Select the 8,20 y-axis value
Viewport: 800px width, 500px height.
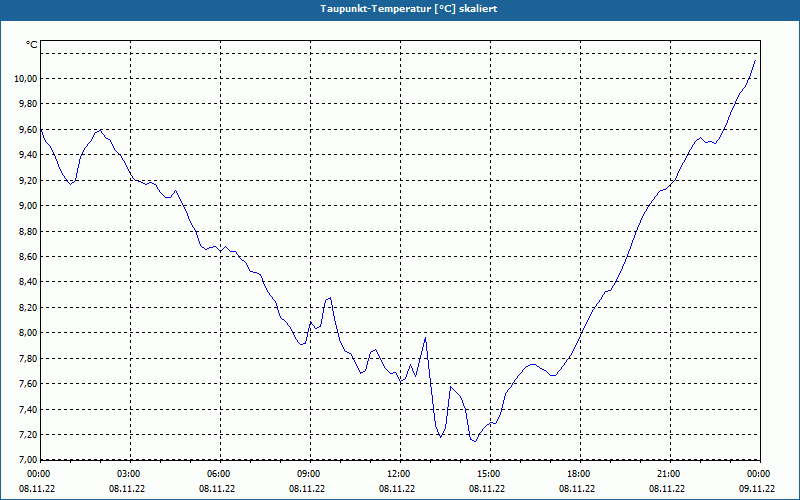tap(28, 307)
